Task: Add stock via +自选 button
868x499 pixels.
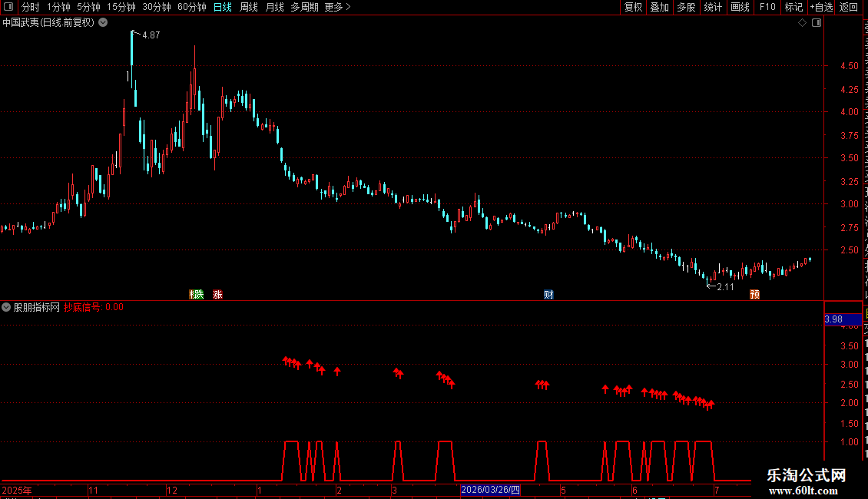Action: pyautogui.click(x=821, y=7)
